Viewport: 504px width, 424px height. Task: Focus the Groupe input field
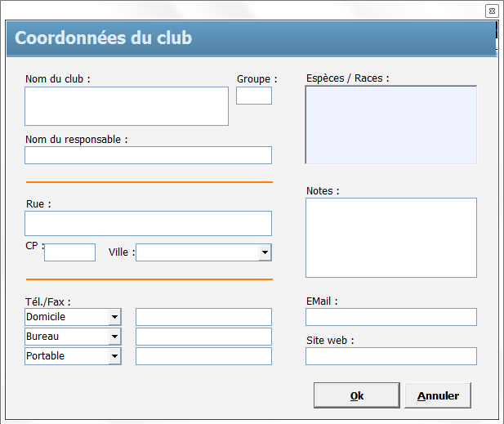[x=253, y=96]
